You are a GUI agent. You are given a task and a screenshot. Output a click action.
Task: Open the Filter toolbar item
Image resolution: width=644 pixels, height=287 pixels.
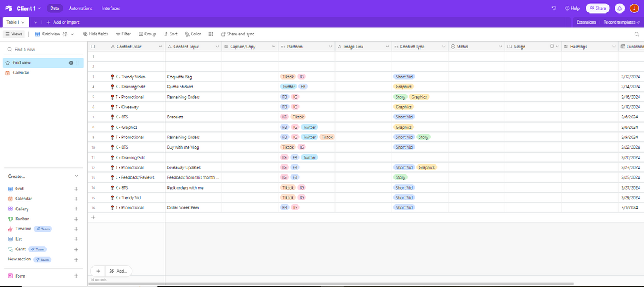coord(123,34)
